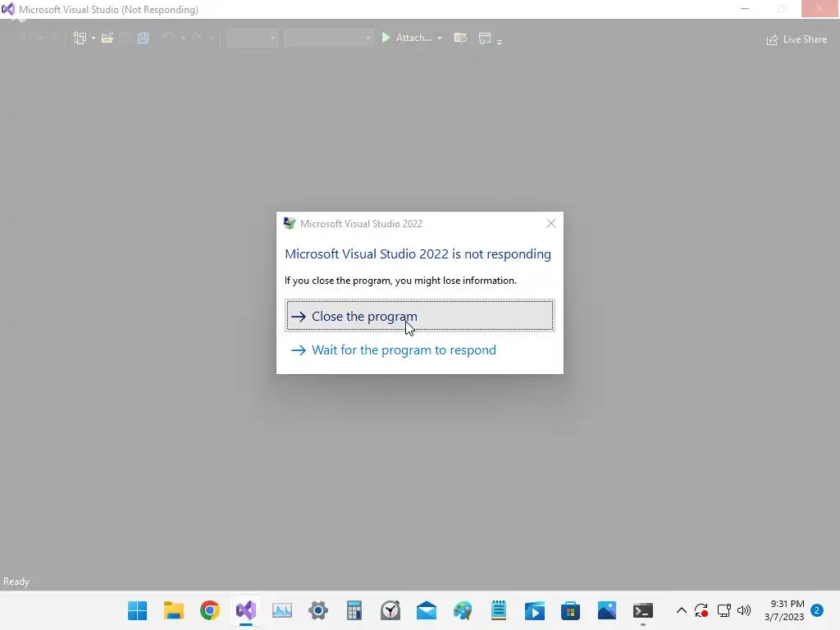Viewport: 840px width, 630px height.
Task: Open Terminal from the taskbar
Action: (x=643, y=610)
